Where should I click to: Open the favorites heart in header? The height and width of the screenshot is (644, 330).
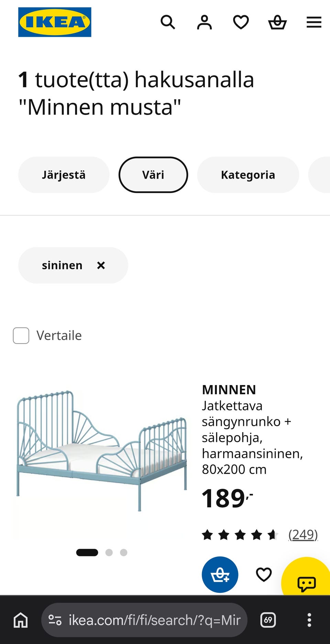point(241,22)
